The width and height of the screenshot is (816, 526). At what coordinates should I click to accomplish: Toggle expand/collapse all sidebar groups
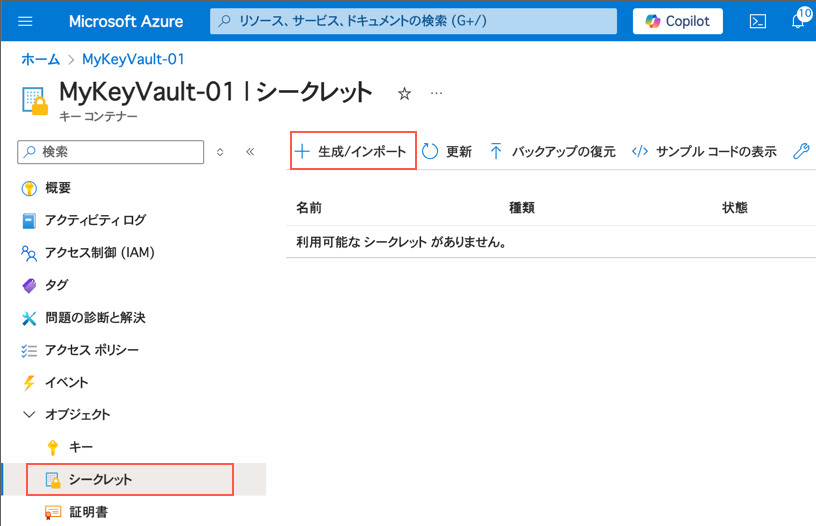pos(220,152)
